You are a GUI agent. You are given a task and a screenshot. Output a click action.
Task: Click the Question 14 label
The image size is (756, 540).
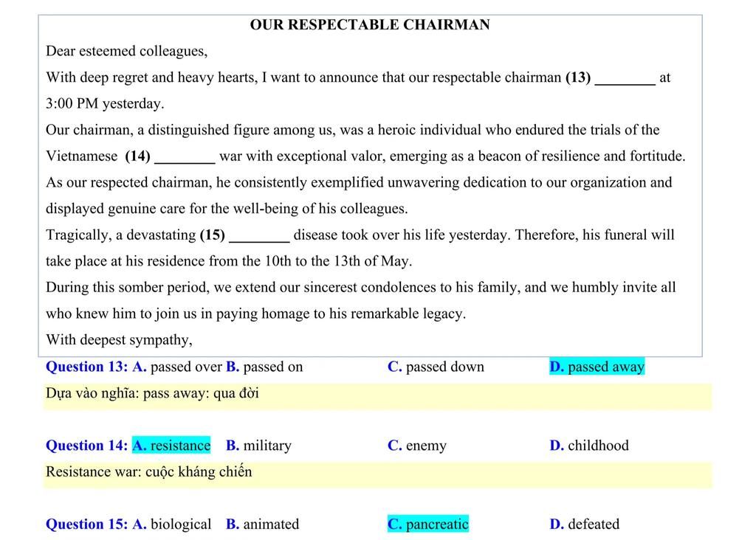click(x=86, y=446)
